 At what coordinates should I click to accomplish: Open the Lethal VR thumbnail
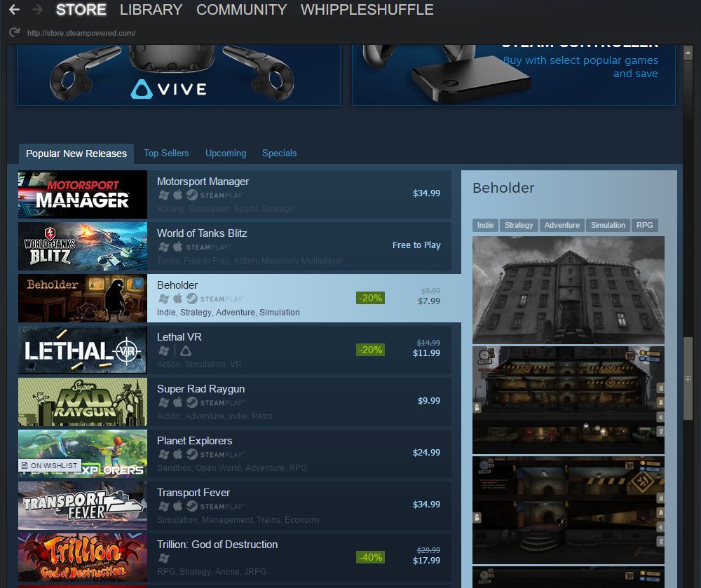coord(83,350)
